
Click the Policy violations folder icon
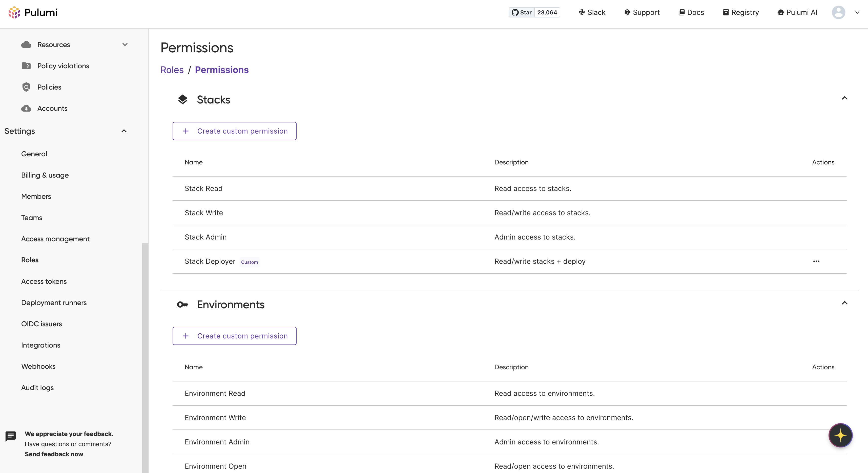click(26, 66)
